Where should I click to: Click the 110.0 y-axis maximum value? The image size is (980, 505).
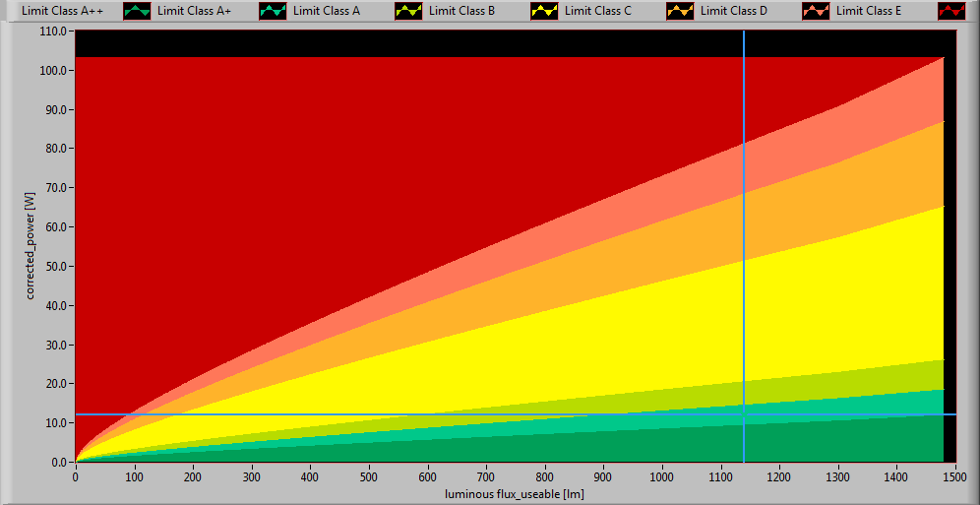(52, 32)
